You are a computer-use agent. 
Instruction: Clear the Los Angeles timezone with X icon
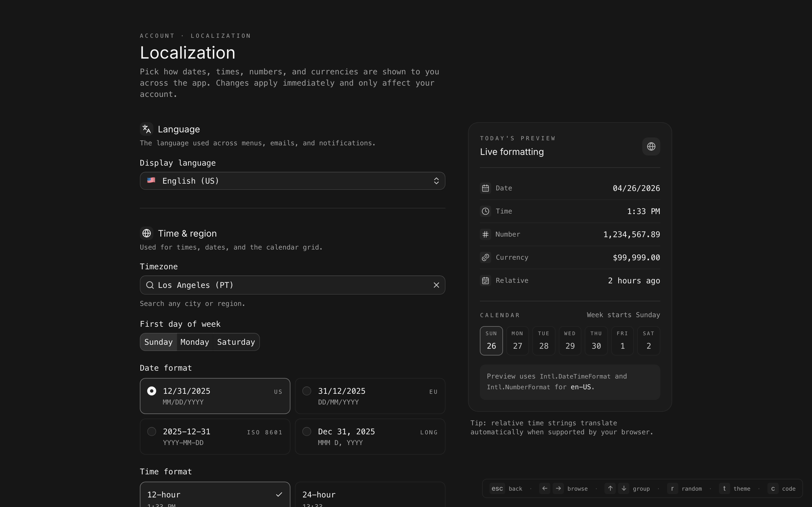coord(436,285)
